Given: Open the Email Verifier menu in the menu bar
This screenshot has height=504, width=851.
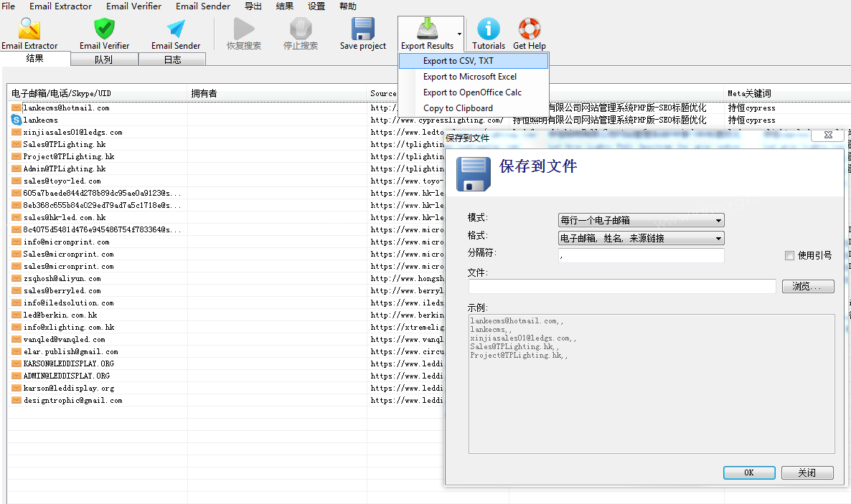Looking at the screenshot, I should (133, 6).
